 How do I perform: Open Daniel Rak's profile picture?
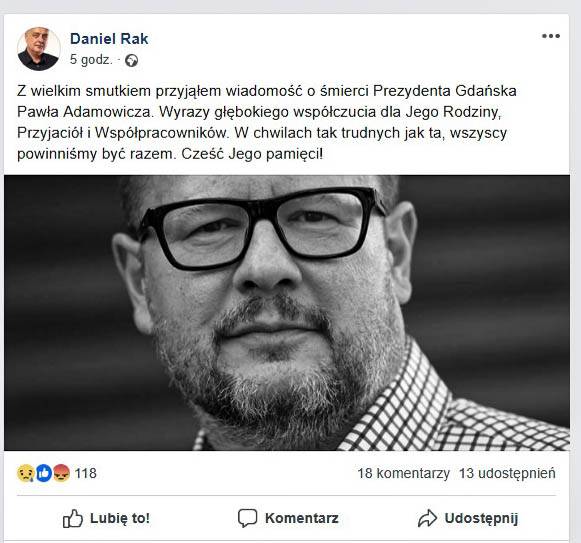[x=39, y=49]
